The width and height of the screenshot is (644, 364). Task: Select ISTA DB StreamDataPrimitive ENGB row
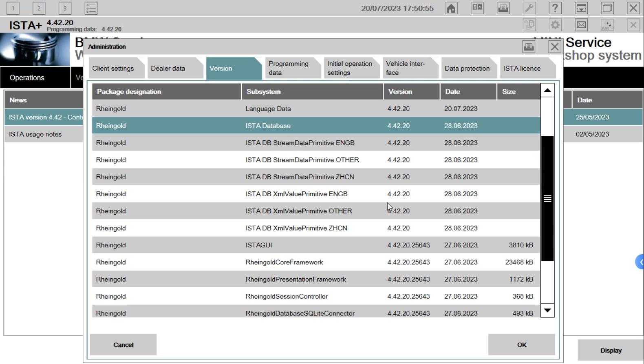(316, 143)
